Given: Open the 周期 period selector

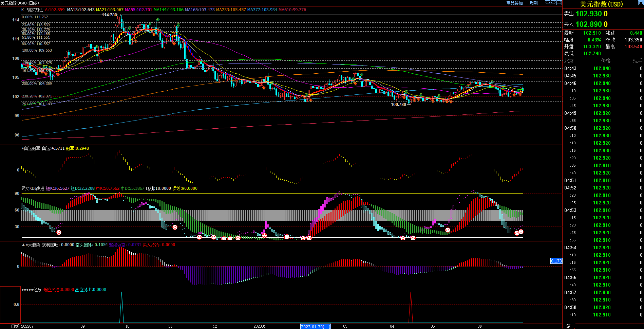Looking at the screenshot, I should point(534,3).
